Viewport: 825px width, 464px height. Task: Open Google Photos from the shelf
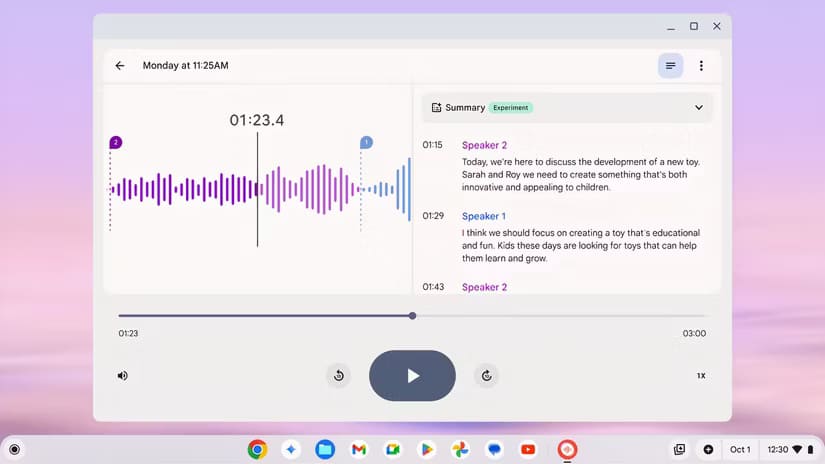[460, 450]
